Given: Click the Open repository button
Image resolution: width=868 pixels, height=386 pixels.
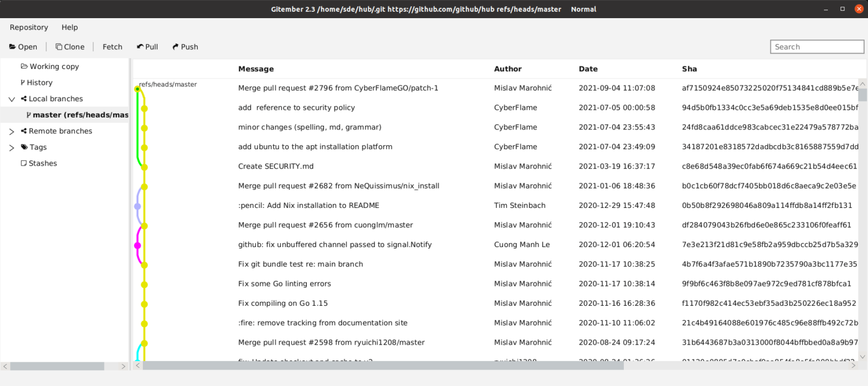Looking at the screenshot, I should pyautogui.click(x=23, y=47).
